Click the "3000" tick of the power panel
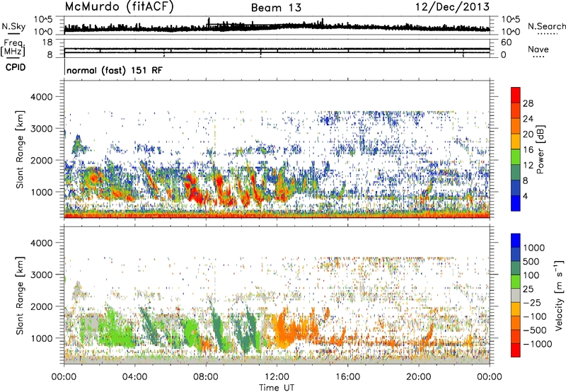The width and height of the screenshot is (566, 392). coord(41,129)
